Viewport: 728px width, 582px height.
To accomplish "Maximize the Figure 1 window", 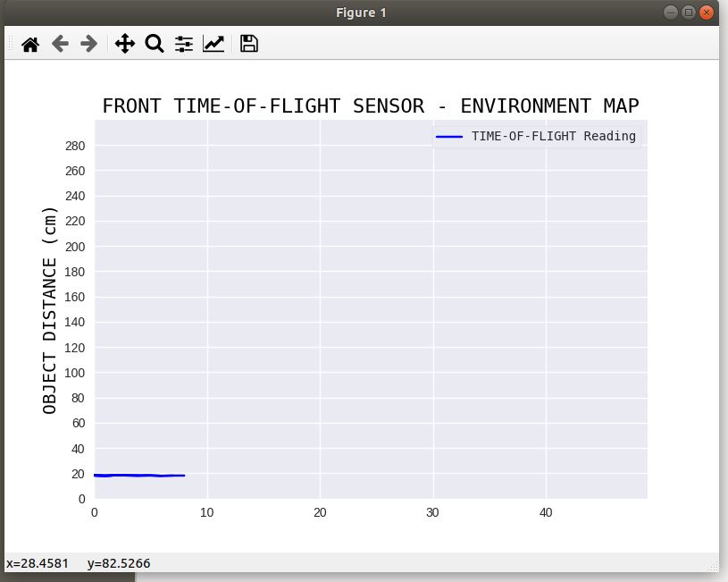I will [x=689, y=13].
